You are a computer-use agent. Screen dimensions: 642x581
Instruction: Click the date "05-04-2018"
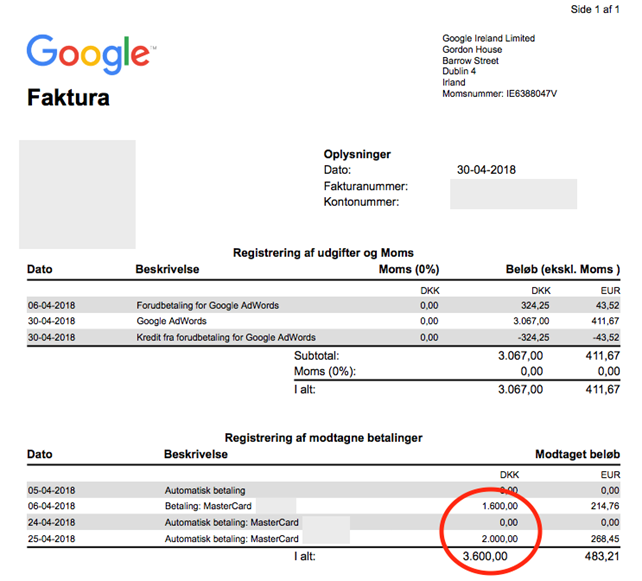point(52,491)
